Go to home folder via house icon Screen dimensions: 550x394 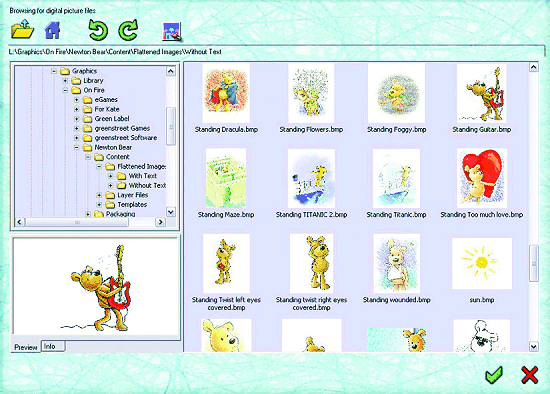pyautogui.click(x=53, y=30)
